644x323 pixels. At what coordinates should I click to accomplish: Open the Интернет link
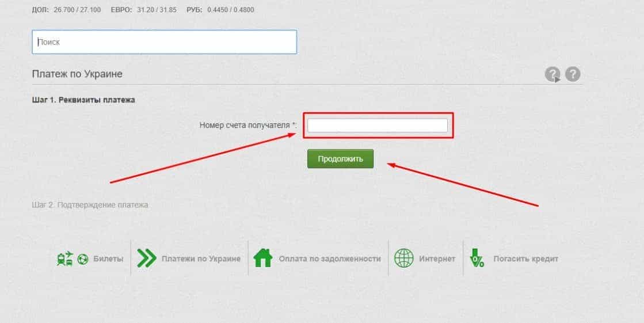tap(437, 259)
